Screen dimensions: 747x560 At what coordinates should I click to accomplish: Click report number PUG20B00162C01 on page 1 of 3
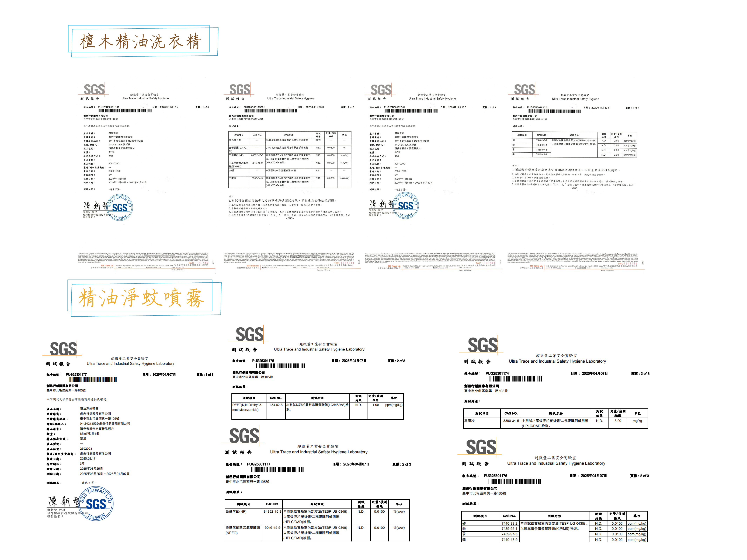394,107
